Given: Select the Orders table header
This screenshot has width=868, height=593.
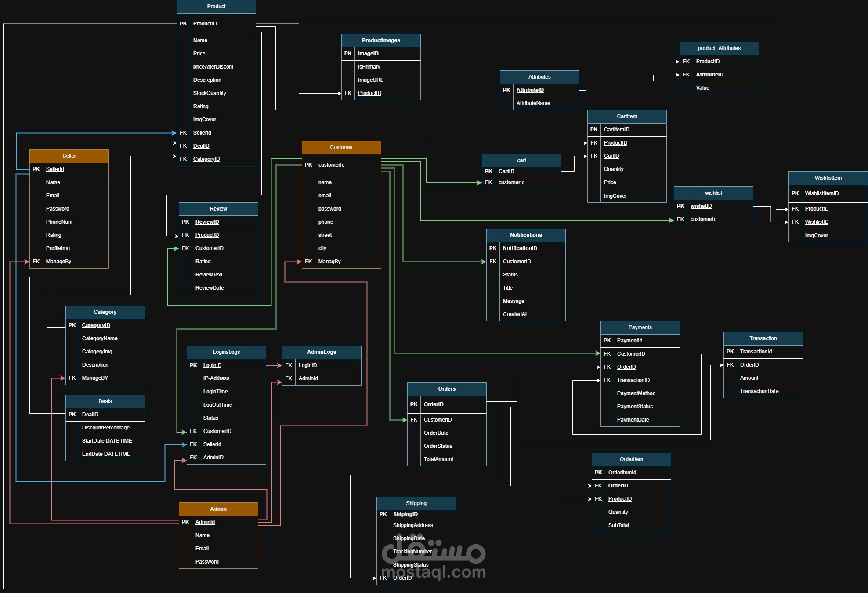Looking at the screenshot, I should (447, 389).
